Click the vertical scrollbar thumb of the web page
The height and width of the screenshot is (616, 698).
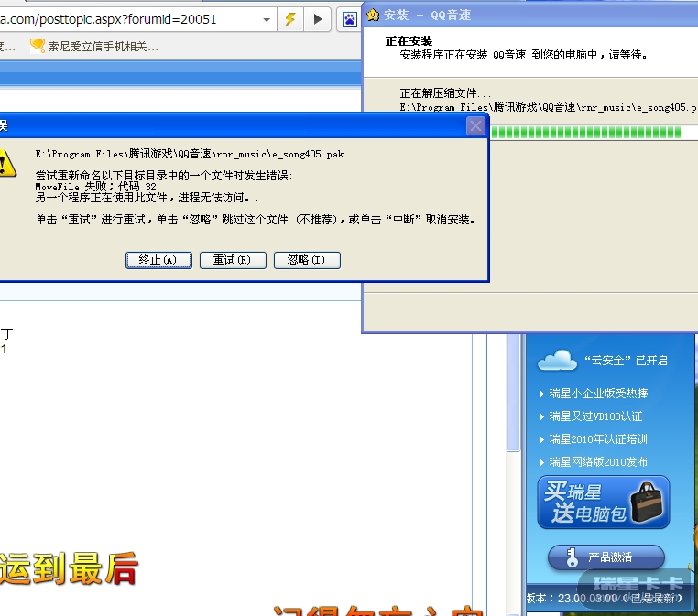pyautogui.click(x=514, y=393)
